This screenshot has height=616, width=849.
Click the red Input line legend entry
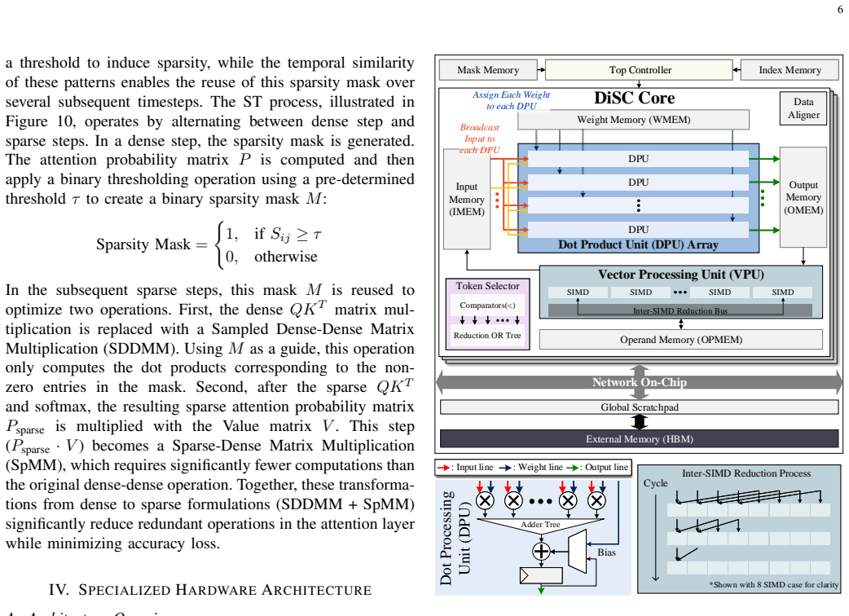466,467
